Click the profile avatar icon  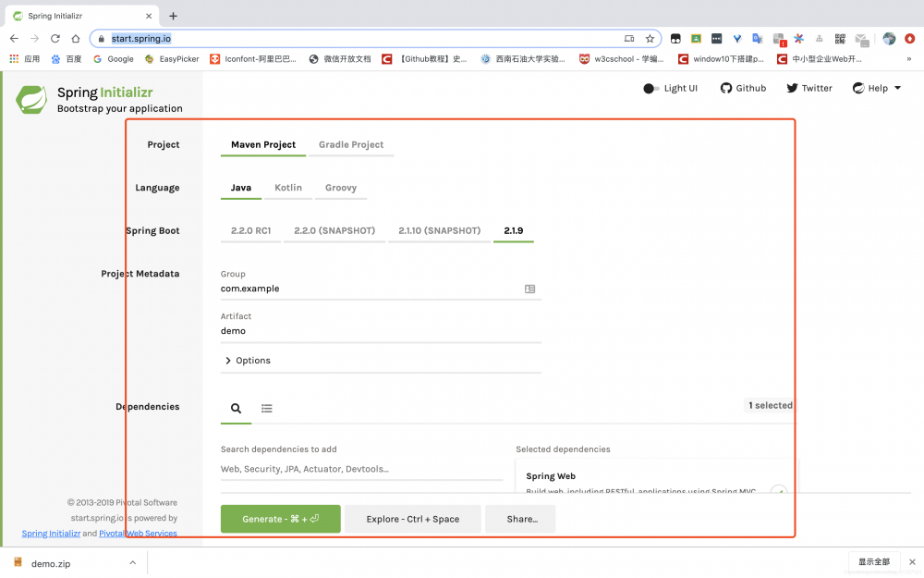[889, 39]
